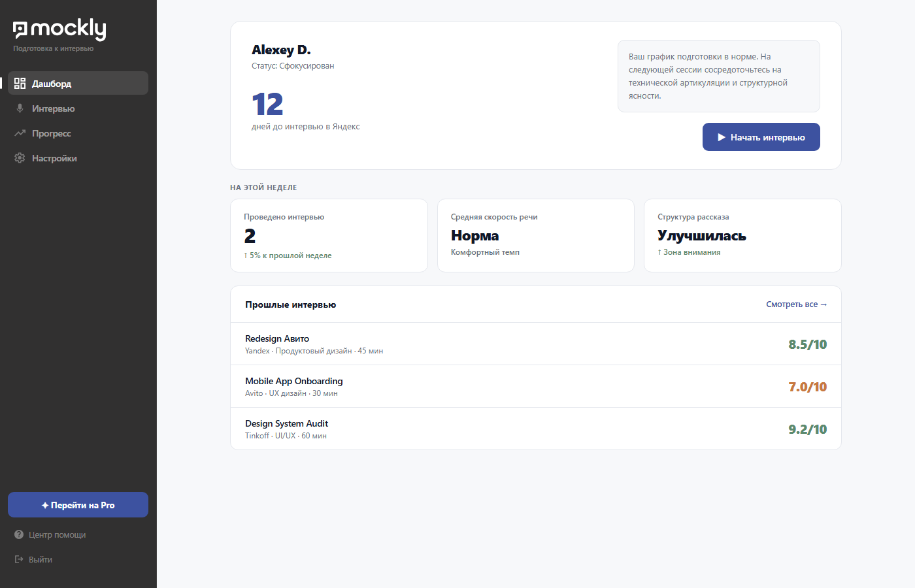915x588 pixels.
Task: Open the Прогресс page
Action: 78,133
